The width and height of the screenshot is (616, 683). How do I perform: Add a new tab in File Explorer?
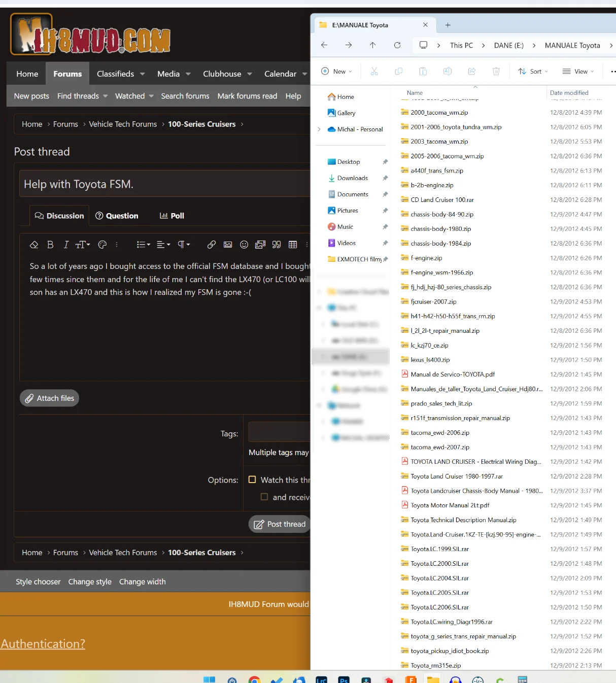coord(448,25)
